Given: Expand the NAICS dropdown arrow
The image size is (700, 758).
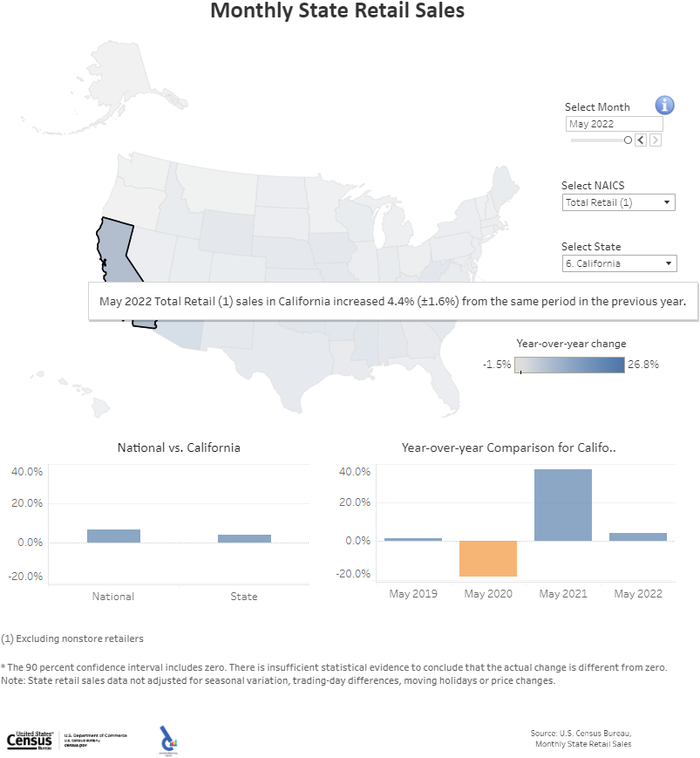Looking at the screenshot, I should coord(667,201).
